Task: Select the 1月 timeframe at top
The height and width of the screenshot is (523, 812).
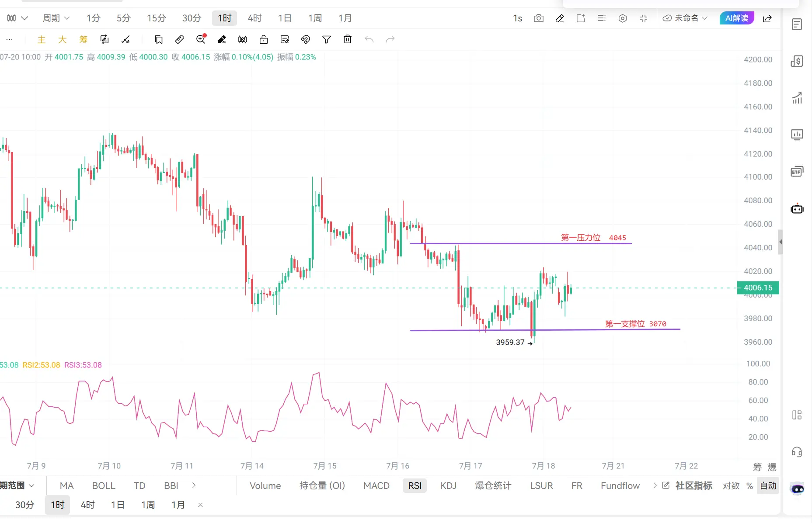Action: 345,18
